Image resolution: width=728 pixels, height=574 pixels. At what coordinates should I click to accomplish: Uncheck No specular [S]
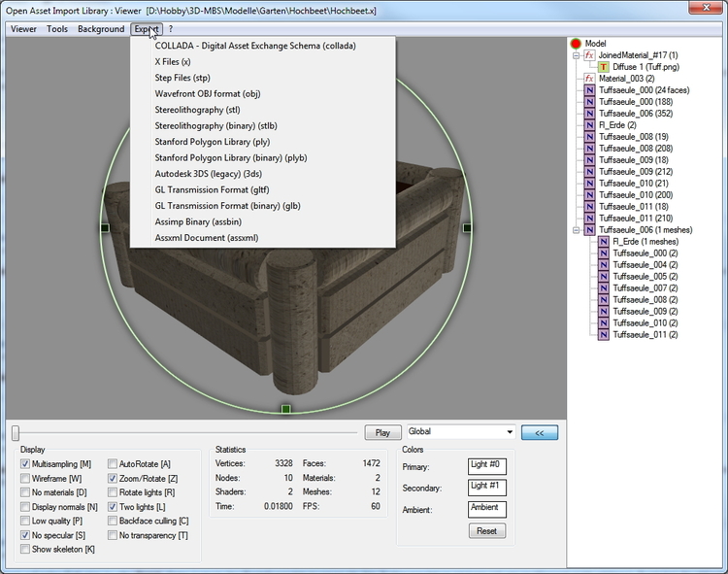click(x=25, y=535)
